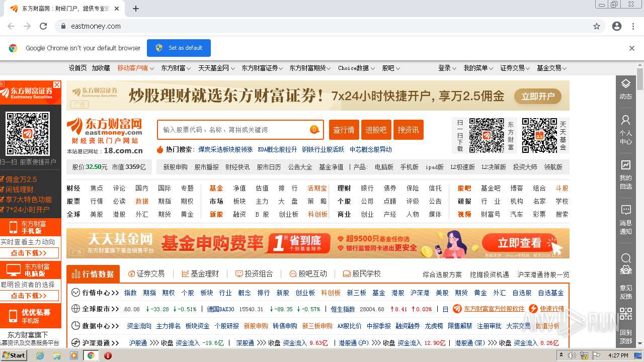Select the 行情数据 tab
The width and height of the screenshot is (644, 362).
pos(93,274)
